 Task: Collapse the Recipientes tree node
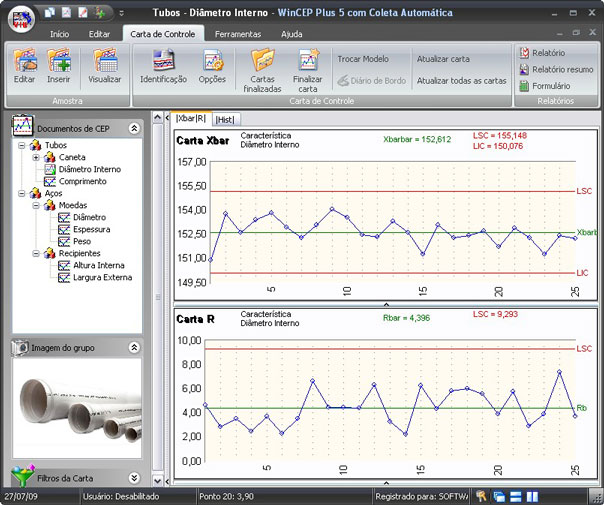coord(36,253)
